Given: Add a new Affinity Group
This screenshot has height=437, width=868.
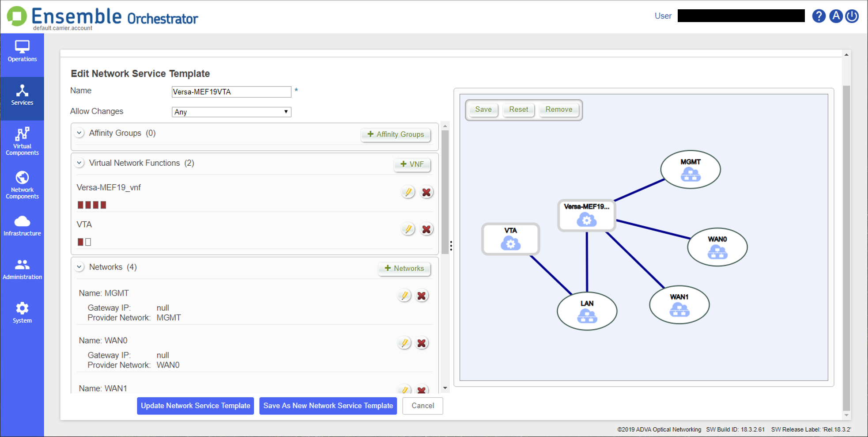Looking at the screenshot, I should (396, 134).
